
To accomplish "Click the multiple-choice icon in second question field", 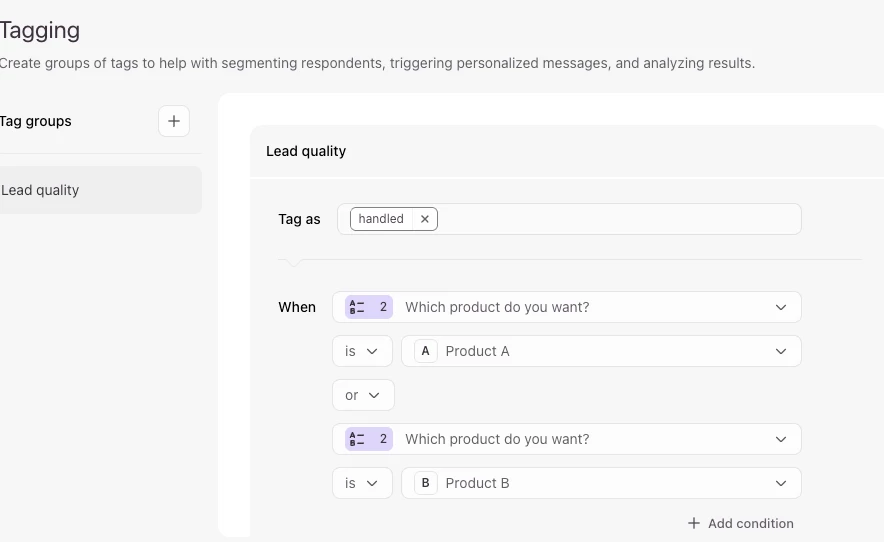I will (357, 439).
